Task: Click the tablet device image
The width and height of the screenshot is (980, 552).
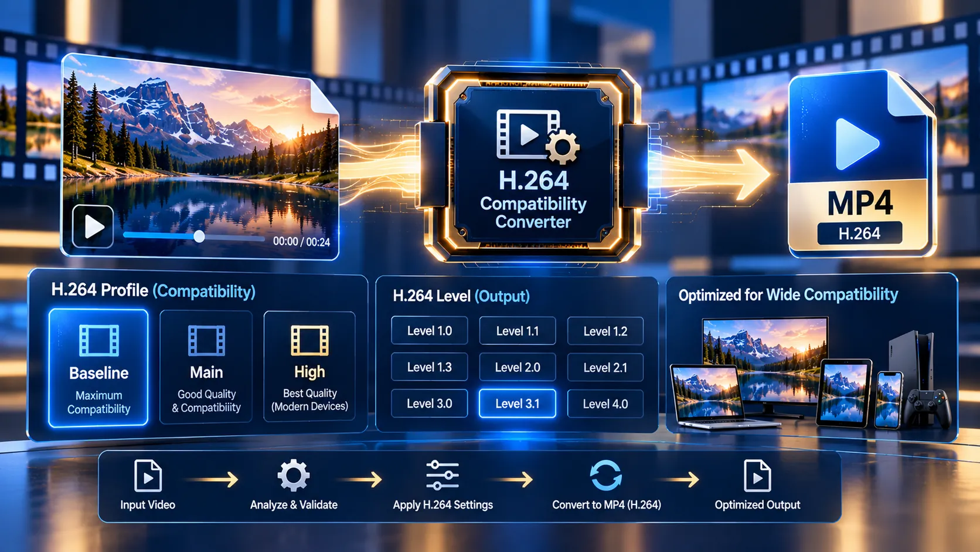Action: click(x=843, y=392)
